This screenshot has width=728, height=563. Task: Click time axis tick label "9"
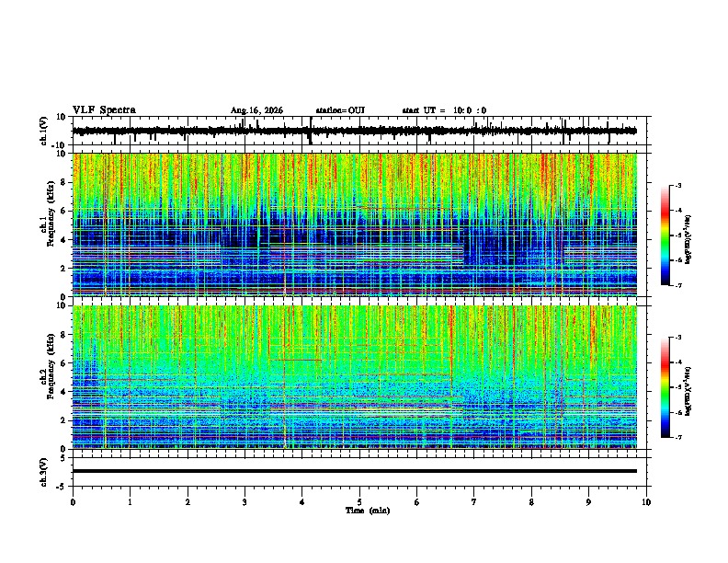tap(588, 502)
